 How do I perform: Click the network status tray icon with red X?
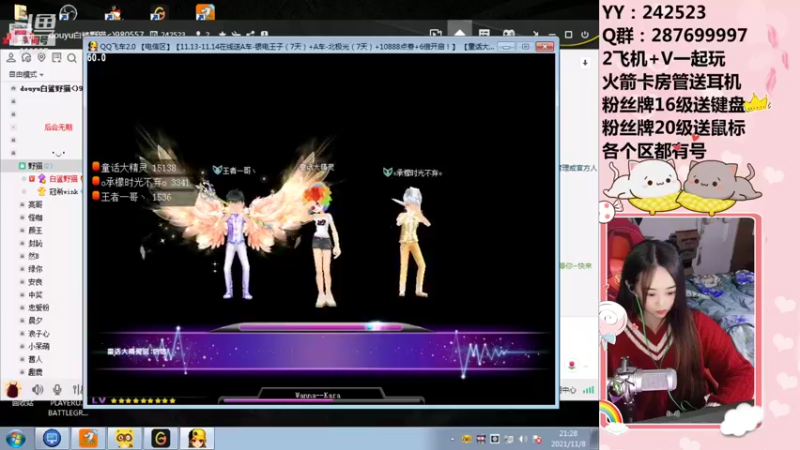click(537, 439)
